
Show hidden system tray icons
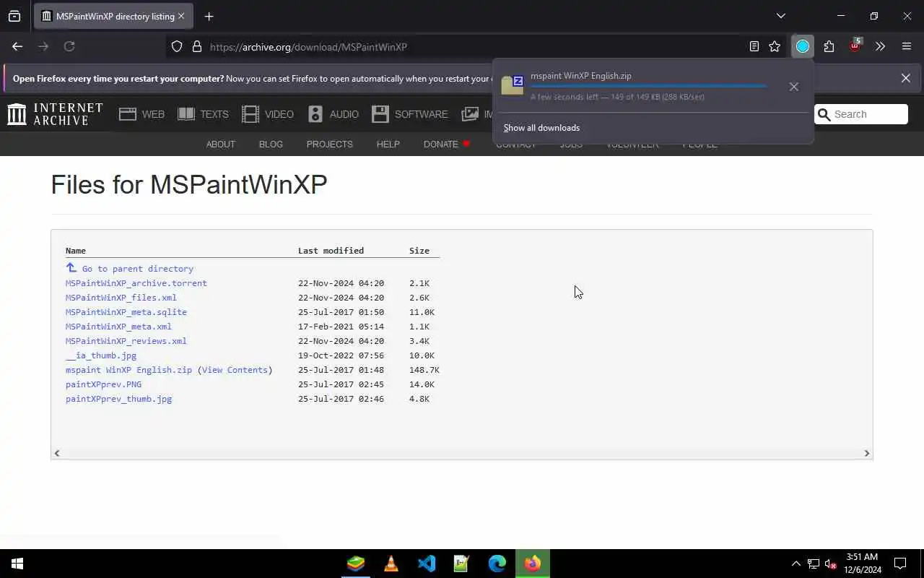click(x=796, y=564)
